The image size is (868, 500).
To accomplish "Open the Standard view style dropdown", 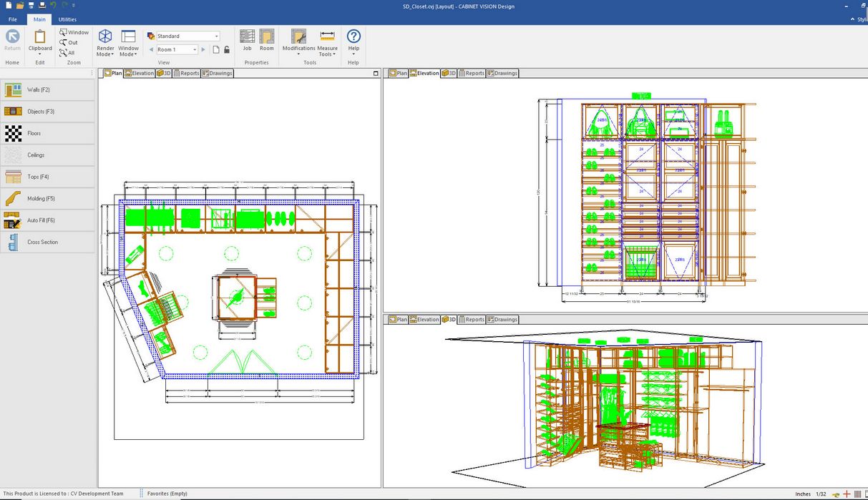I will [x=216, y=36].
